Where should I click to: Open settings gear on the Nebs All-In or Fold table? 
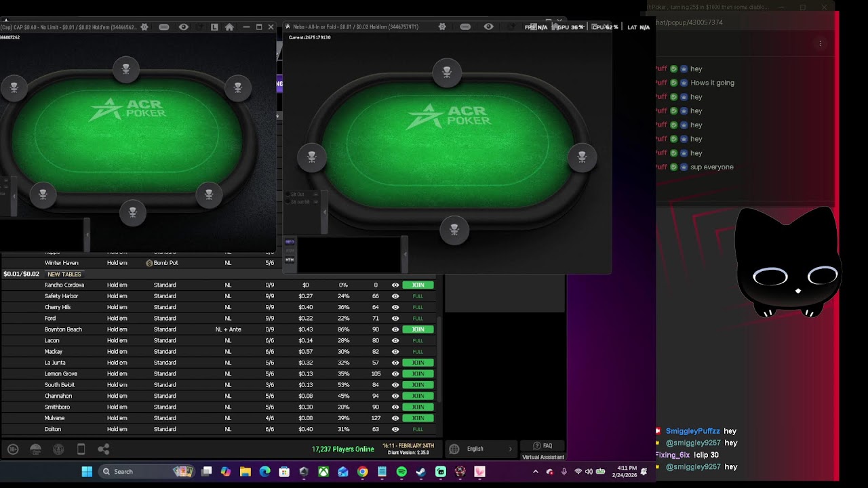[x=442, y=27]
